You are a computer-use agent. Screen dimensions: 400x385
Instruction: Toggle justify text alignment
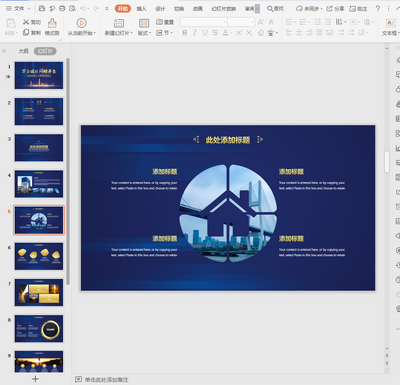click(319, 32)
